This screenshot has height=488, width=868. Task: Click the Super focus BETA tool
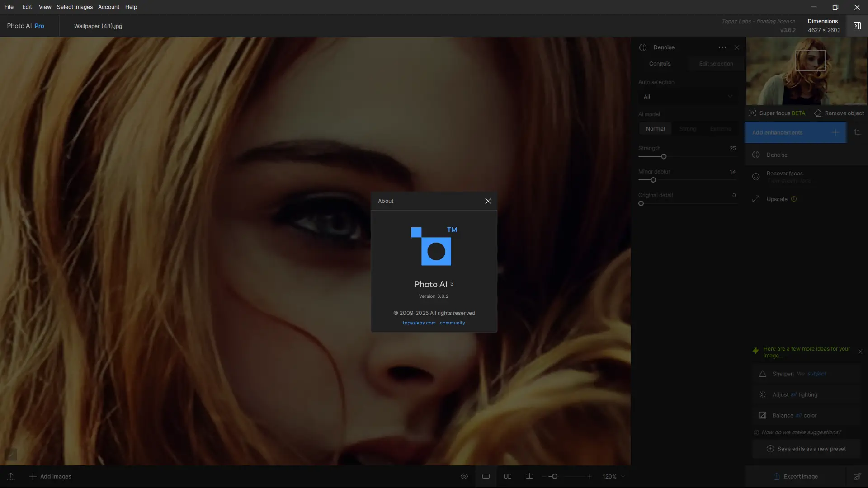777,113
